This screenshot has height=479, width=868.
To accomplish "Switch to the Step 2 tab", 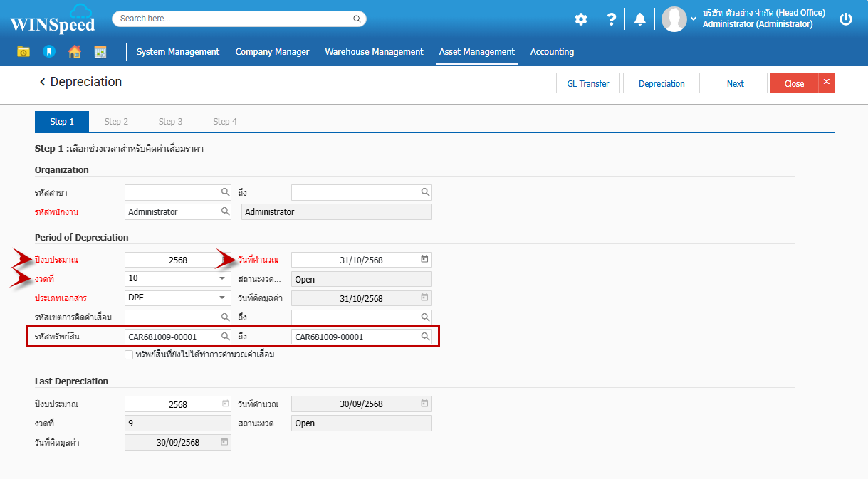I will (x=116, y=122).
